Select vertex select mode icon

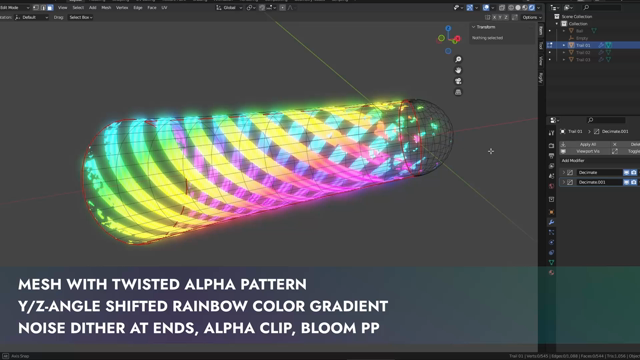pos(36,8)
